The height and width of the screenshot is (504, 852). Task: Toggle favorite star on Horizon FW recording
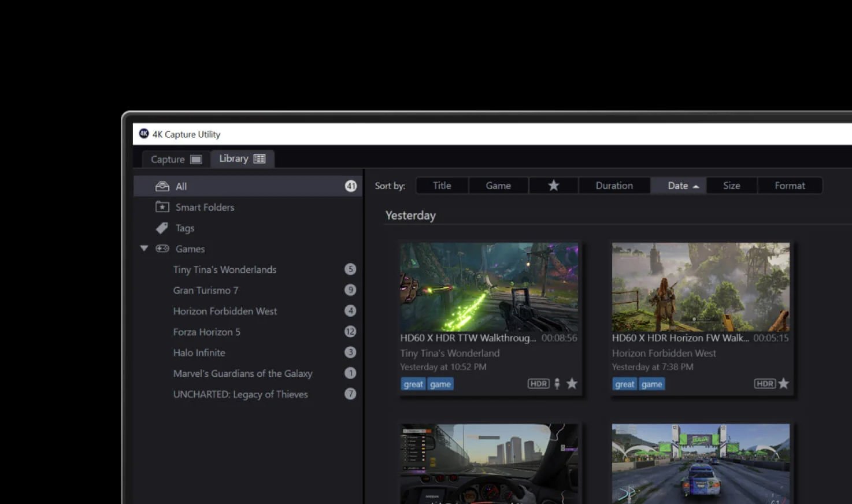point(783,383)
